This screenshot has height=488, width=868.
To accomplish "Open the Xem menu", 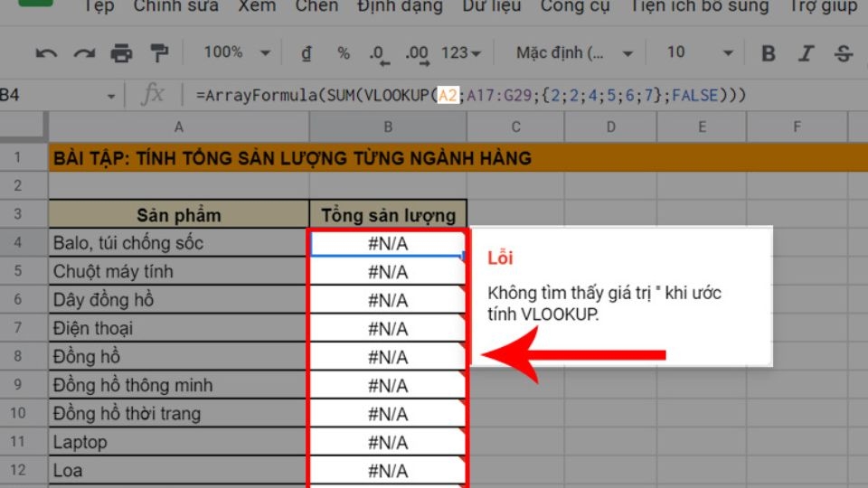I will tap(257, 6).
